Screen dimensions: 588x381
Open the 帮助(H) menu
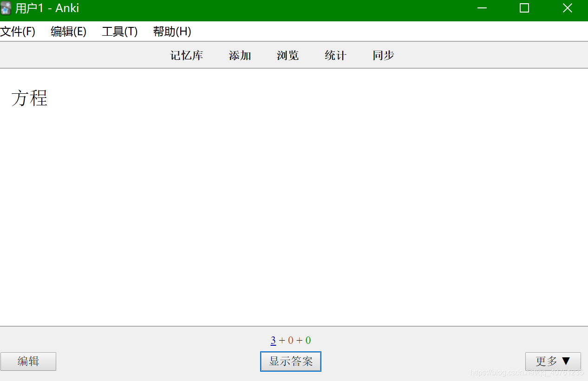tap(171, 32)
